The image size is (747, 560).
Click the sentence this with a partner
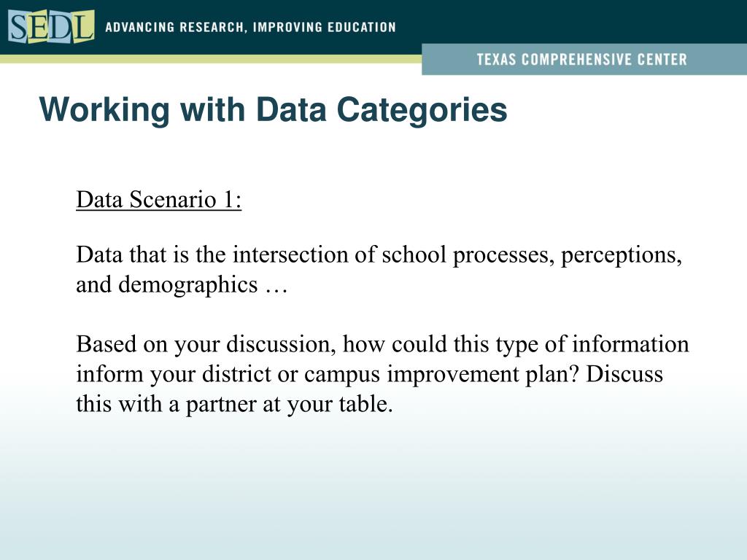point(234,404)
